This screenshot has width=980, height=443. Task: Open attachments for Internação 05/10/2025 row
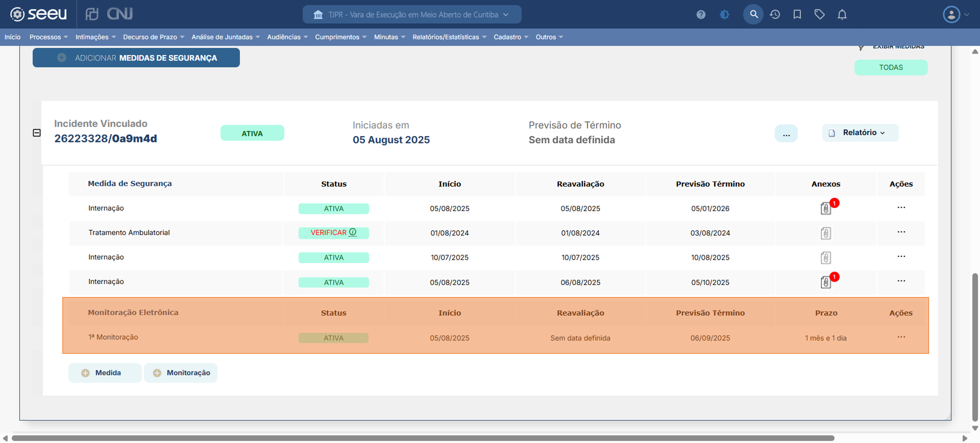click(x=826, y=282)
